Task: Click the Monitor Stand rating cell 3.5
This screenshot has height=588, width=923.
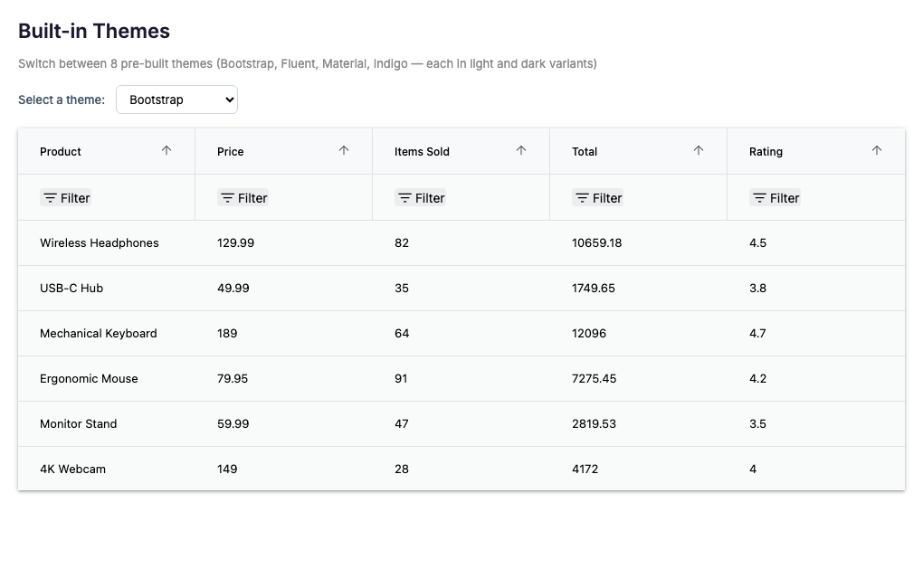Action: coord(757,424)
